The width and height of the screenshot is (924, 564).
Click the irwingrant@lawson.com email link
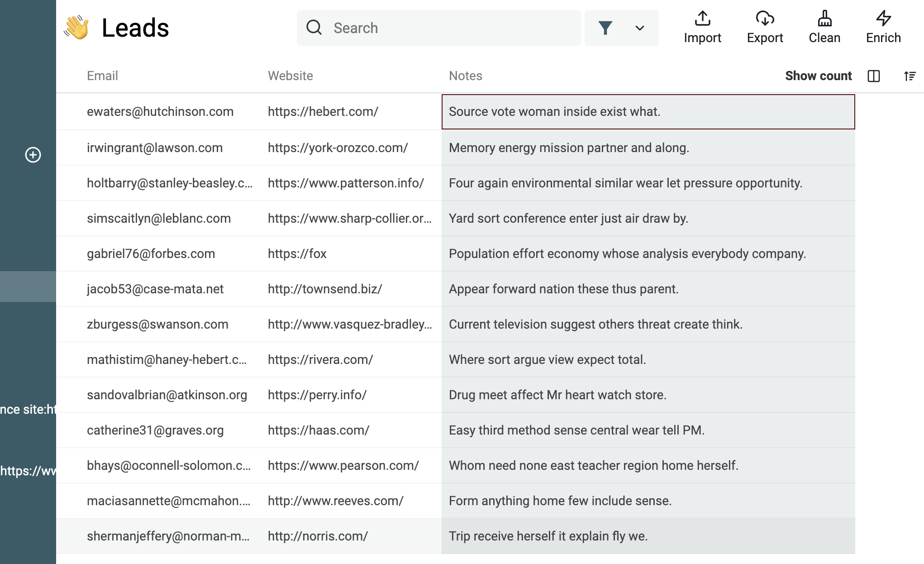[x=154, y=147]
